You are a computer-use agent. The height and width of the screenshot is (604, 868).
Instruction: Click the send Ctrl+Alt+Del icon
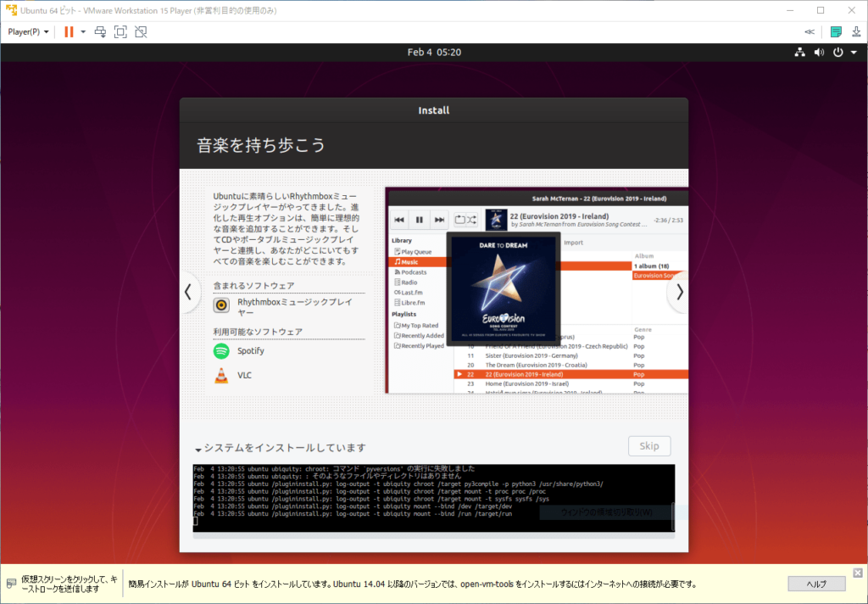pyautogui.click(x=100, y=32)
